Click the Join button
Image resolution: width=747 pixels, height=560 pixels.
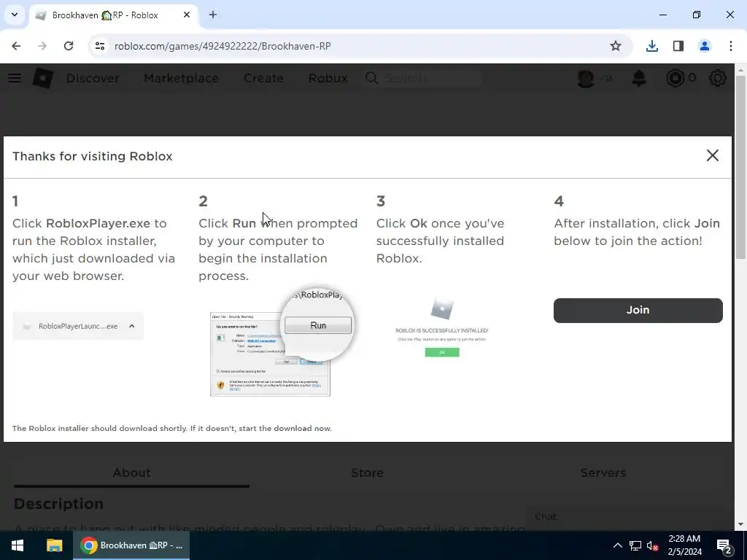pos(638,310)
